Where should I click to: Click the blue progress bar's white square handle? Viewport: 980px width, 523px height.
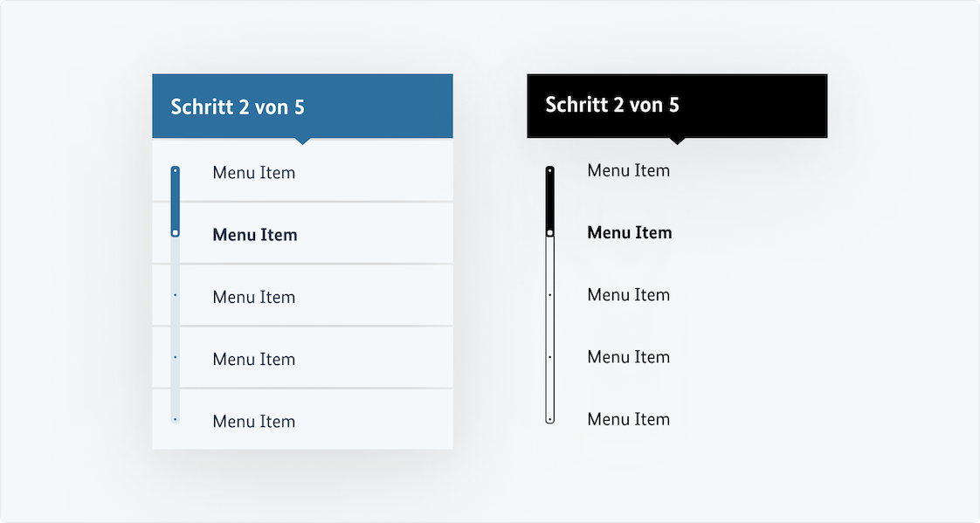point(176,233)
